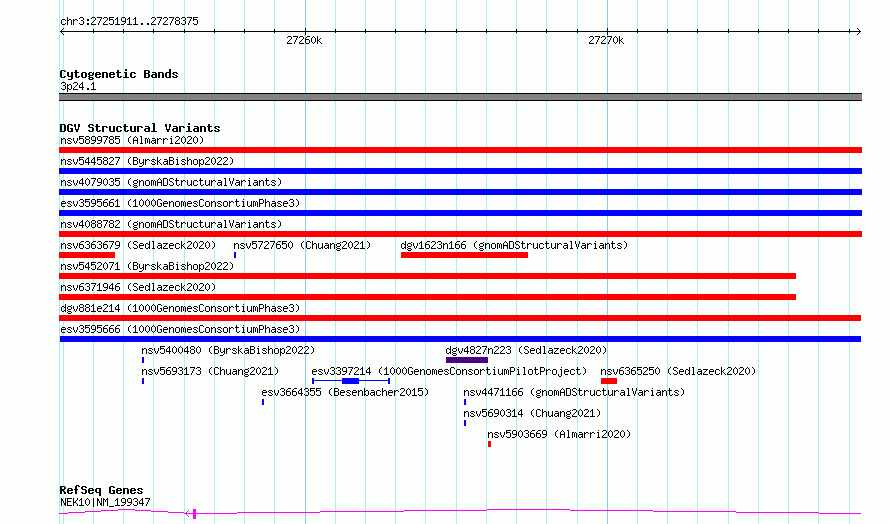Screen dimensions: 890x524
Task: Open nsv5693173 (Chuang2021) variant label
Action: pos(210,371)
